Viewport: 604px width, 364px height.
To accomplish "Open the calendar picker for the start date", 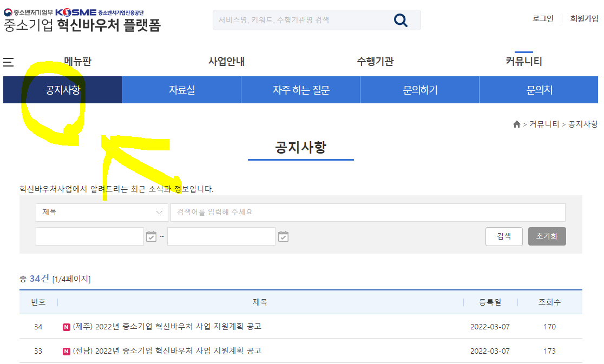I will [x=151, y=236].
